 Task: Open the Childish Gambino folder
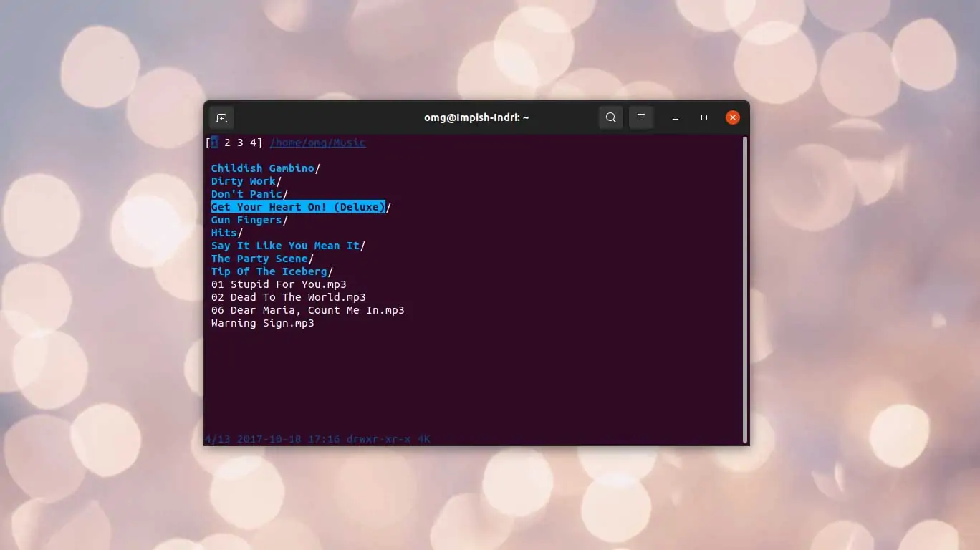[x=262, y=168]
